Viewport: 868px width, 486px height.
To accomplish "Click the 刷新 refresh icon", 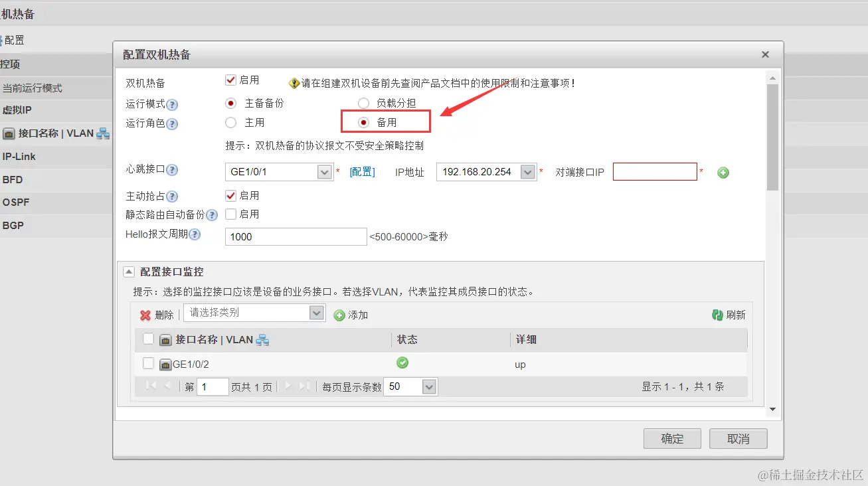I will pyautogui.click(x=717, y=315).
